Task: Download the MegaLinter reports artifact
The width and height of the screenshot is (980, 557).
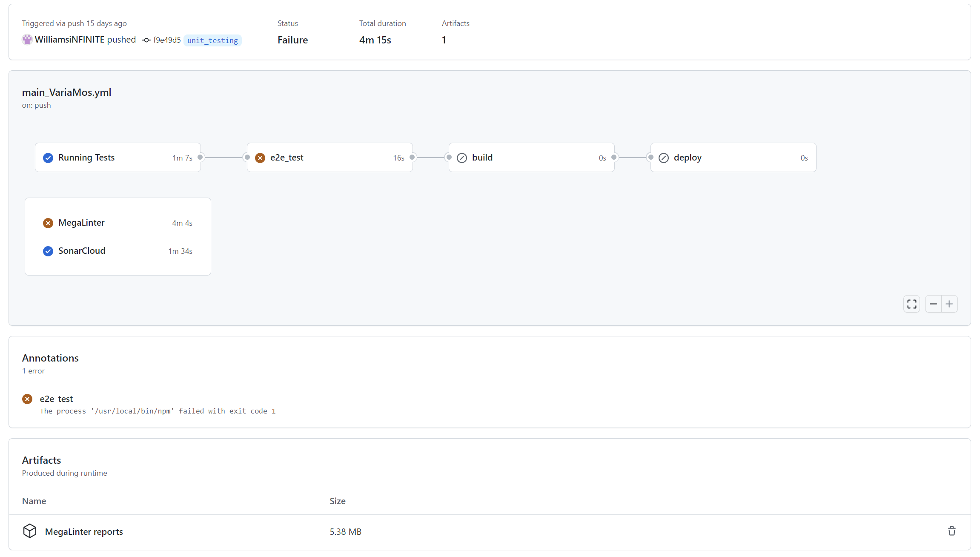Action: (x=84, y=532)
